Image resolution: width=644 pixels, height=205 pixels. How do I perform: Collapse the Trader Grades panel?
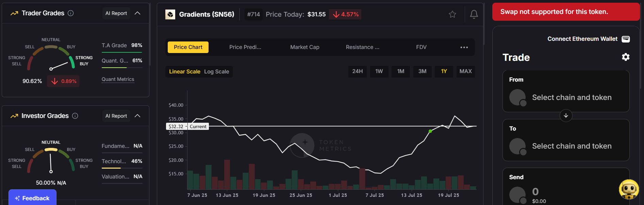(137, 13)
